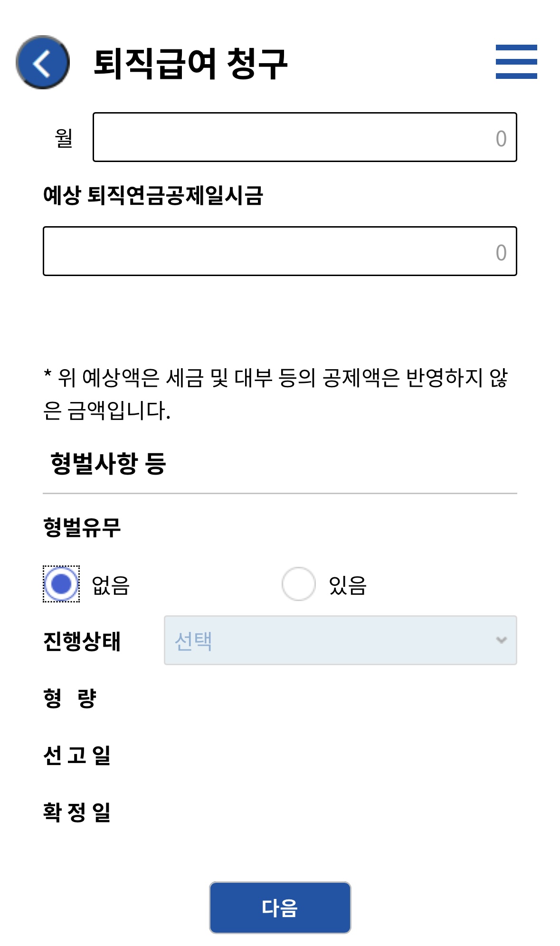Select the tax disclaimer note text
This screenshot has height=946, width=560.
coord(275,394)
